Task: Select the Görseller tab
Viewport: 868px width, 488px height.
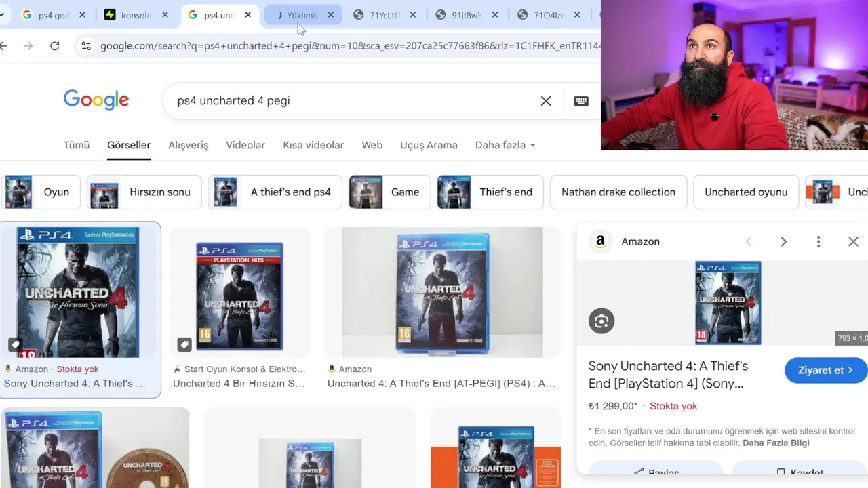Action: [x=129, y=145]
